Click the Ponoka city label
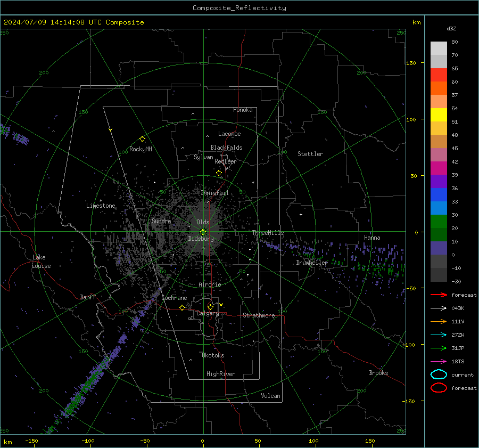Screen dimensions: 479x448 tap(243, 110)
